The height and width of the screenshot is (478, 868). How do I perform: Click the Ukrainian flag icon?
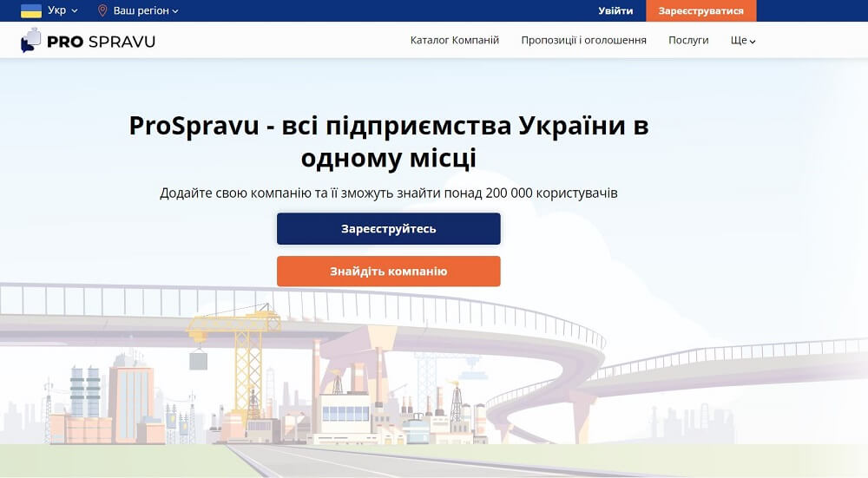(31, 10)
